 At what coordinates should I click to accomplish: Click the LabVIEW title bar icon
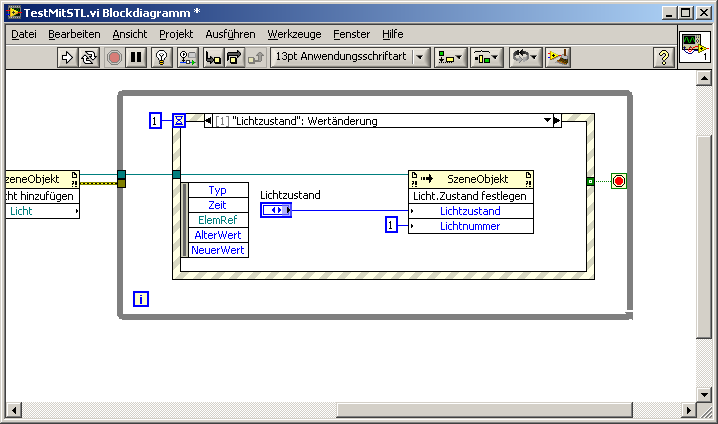[x=14, y=12]
